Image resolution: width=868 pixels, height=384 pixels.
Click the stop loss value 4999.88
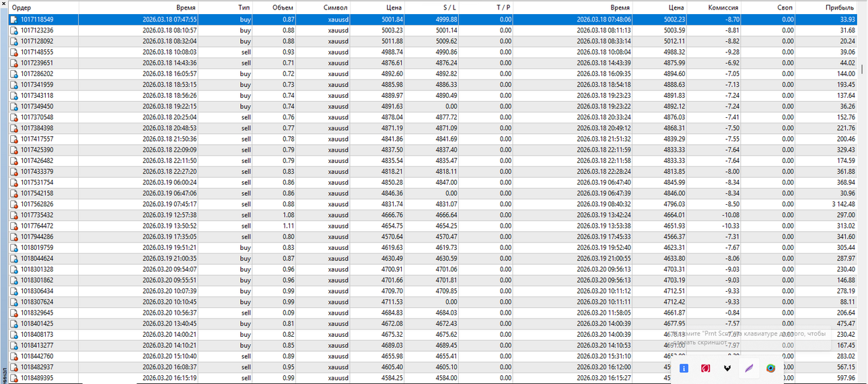click(447, 20)
